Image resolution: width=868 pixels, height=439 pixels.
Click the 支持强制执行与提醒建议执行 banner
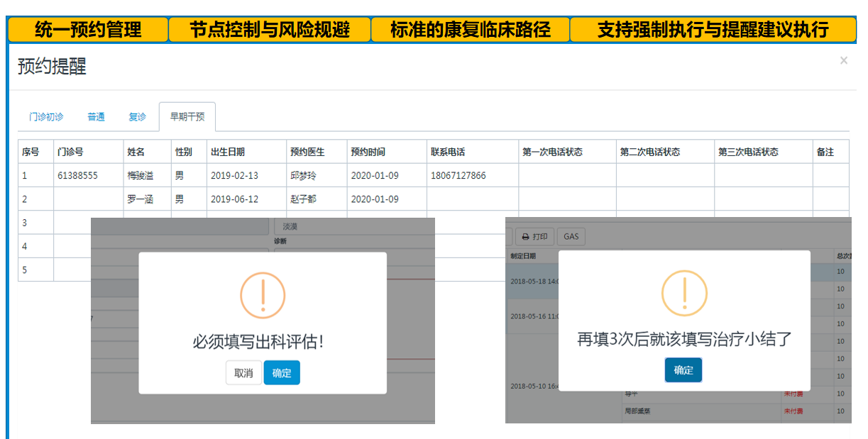(713, 30)
